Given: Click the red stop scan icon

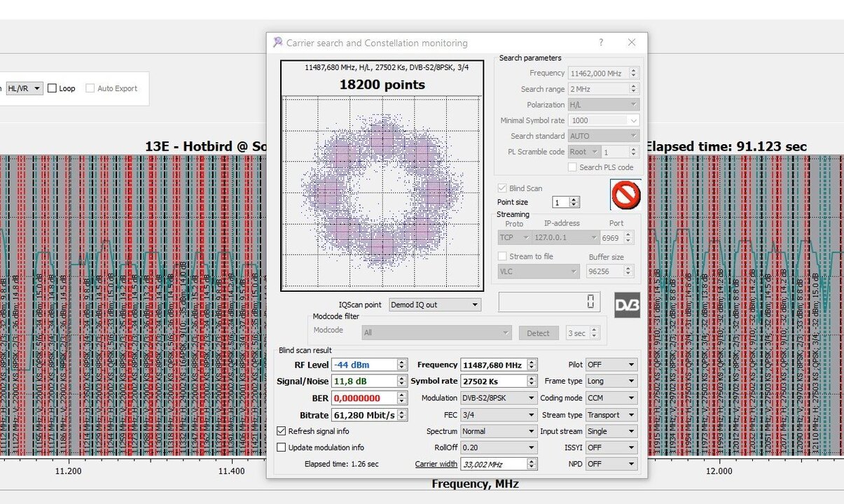Looking at the screenshot, I should click(x=625, y=195).
